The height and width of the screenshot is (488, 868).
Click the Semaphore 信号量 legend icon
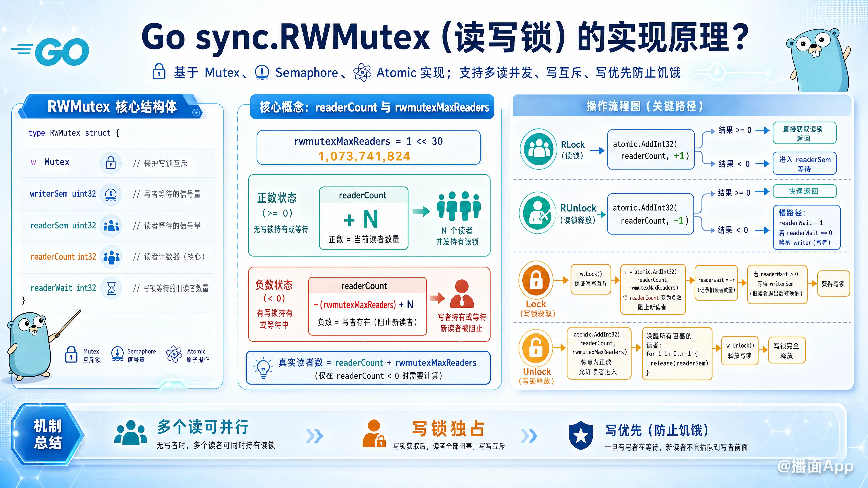pos(117,354)
